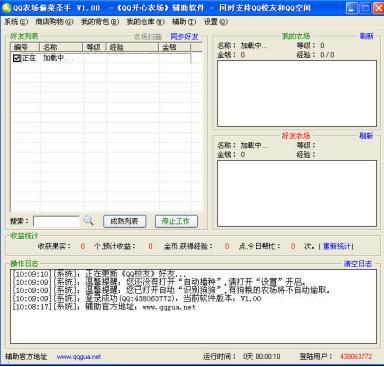The image size is (384, 367).
Task: Click the logged-in user number 438063772
Action: [x=356, y=357]
